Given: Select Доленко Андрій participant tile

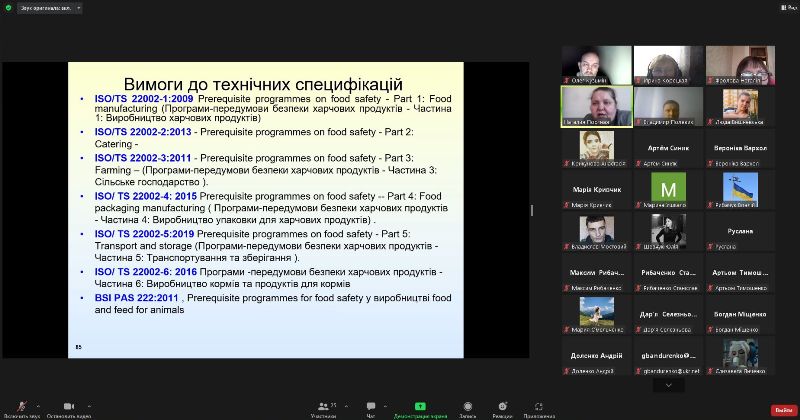Looking at the screenshot, I should point(596,356).
